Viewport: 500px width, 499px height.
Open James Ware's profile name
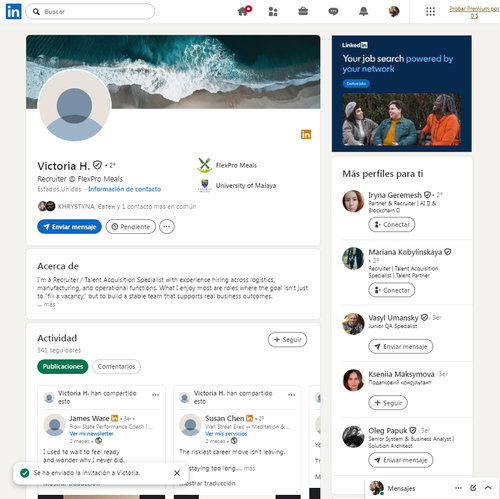coord(89,418)
